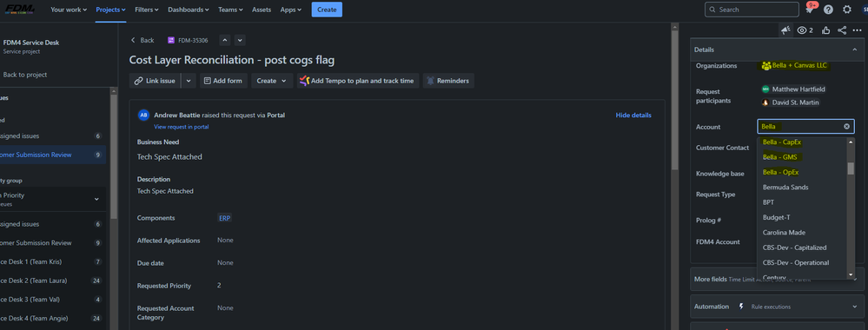The image size is (868, 330).
Task: Click the feedback megaphone icon
Action: 785,30
